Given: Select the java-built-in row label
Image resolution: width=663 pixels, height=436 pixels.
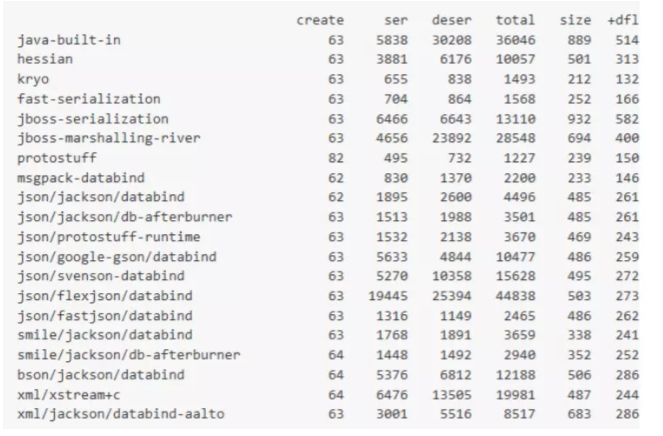Looking at the screenshot, I should (x=66, y=39).
